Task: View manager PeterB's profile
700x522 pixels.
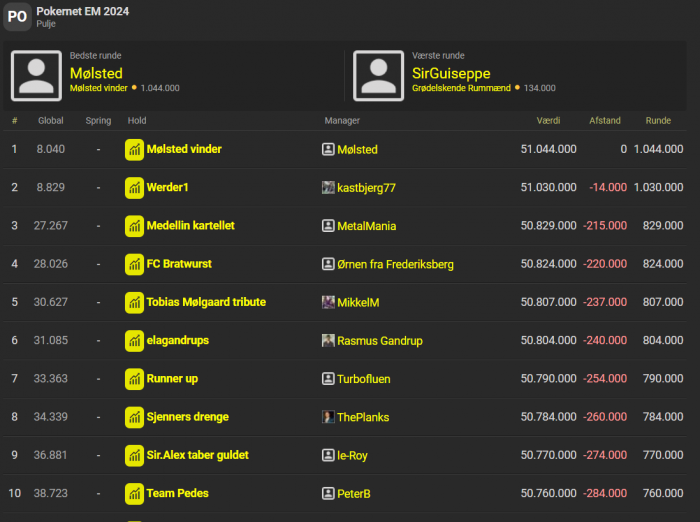Action: 354,494
